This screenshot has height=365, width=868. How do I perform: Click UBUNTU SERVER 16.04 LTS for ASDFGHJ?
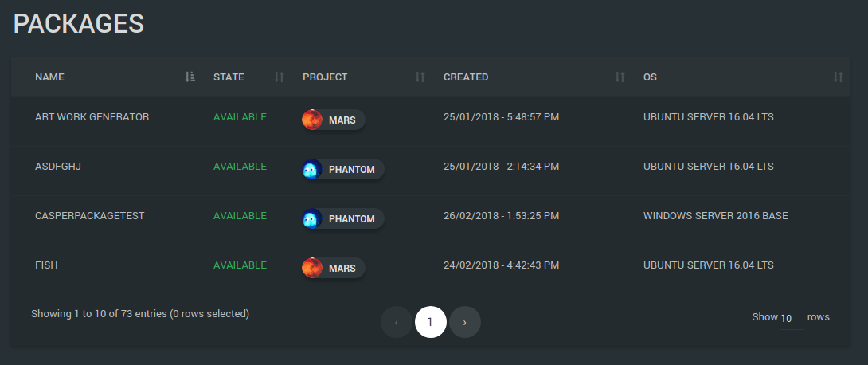pyautogui.click(x=709, y=166)
